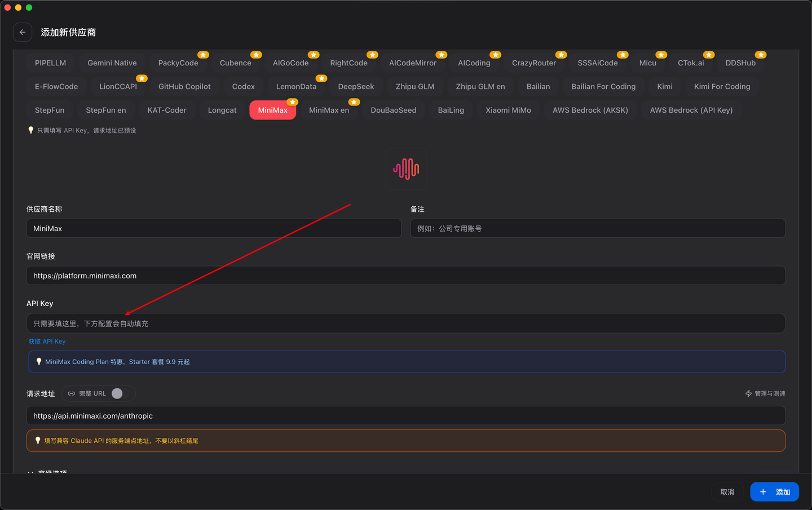Viewport: 812px width, 510px height.
Task: Click the MiniMax Coding Plan promo banner
Action: tap(407, 362)
